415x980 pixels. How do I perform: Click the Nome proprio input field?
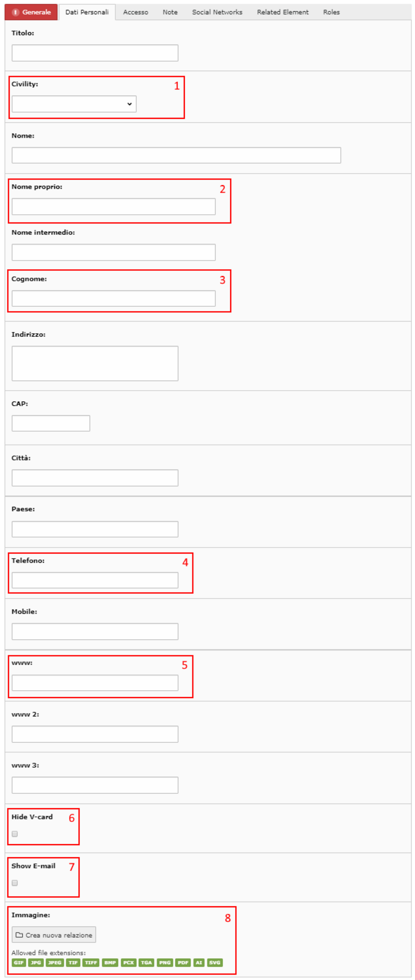(x=113, y=206)
